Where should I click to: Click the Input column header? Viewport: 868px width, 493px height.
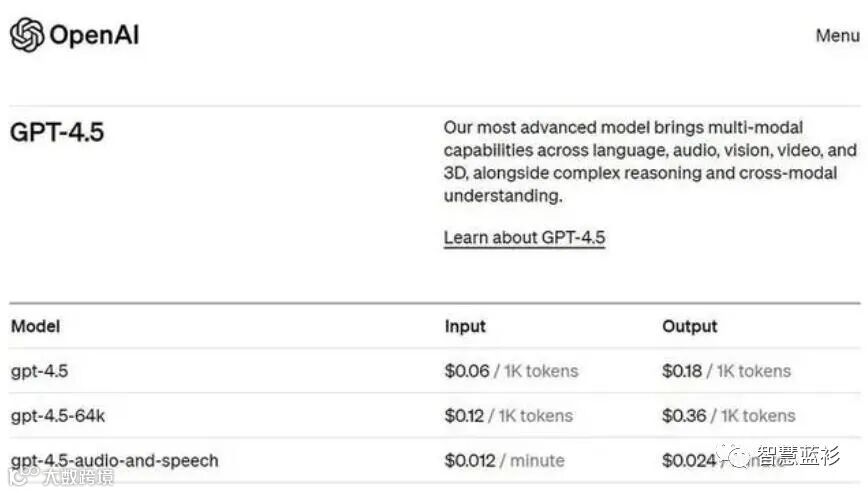point(465,326)
